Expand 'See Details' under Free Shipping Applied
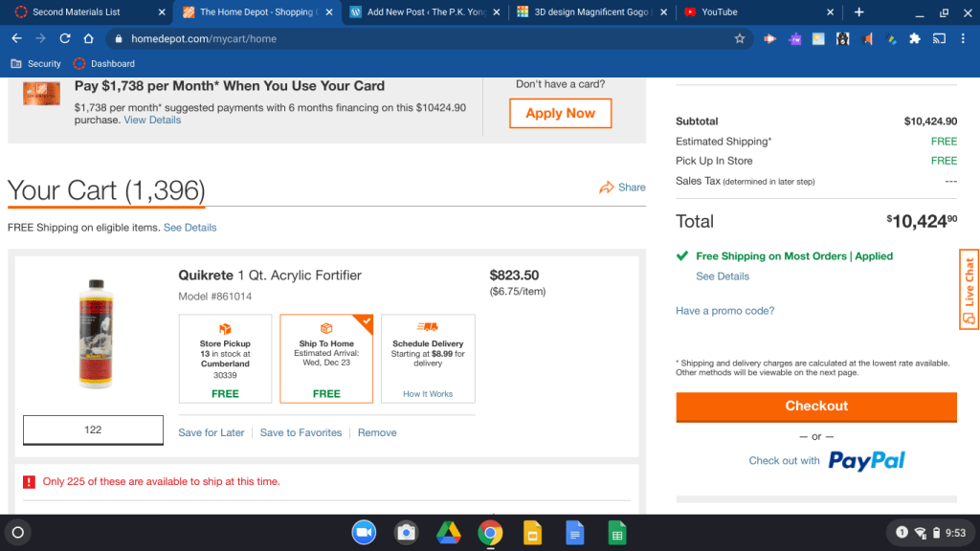 tap(723, 276)
